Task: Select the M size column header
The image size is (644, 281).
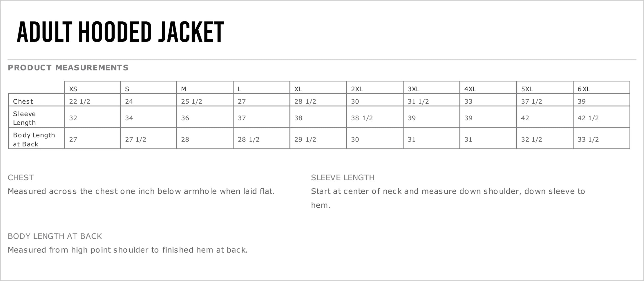Action: (184, 89)
